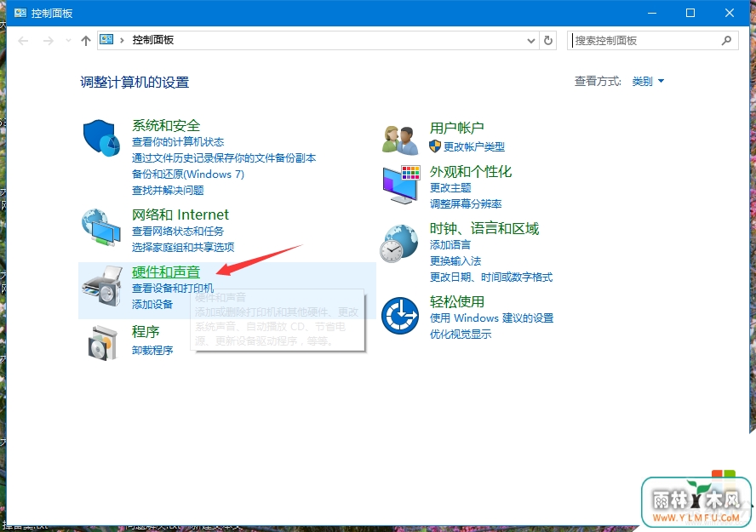Click the 更换输入法 link
756x532 pixels.
coord(455,261)
